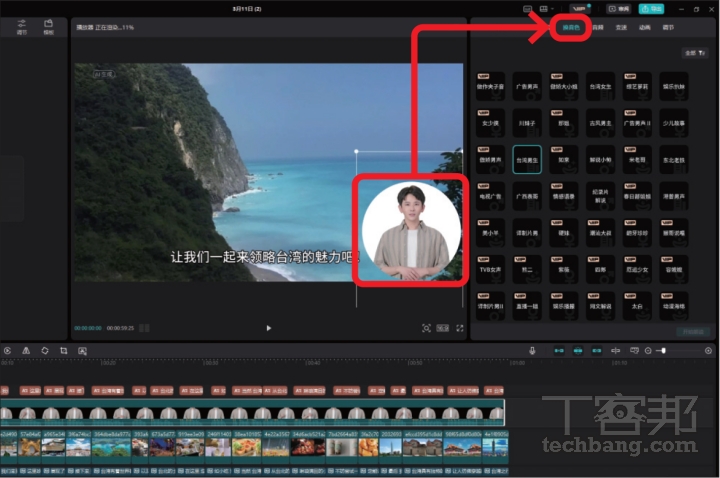Open the 模板 template panel icon
This screenshot has height=478, width=720.
pos(48,27)
